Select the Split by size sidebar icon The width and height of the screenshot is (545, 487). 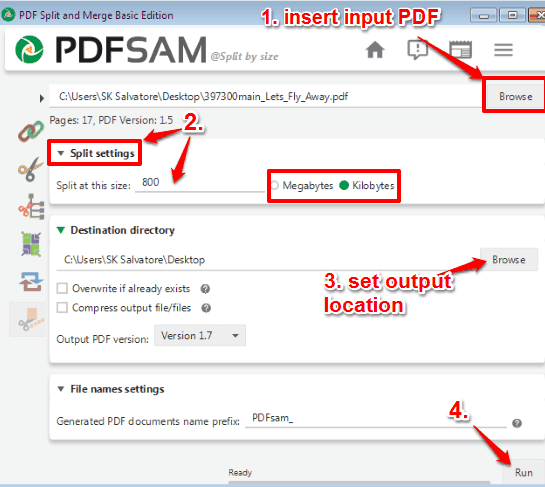coord(28,319)
